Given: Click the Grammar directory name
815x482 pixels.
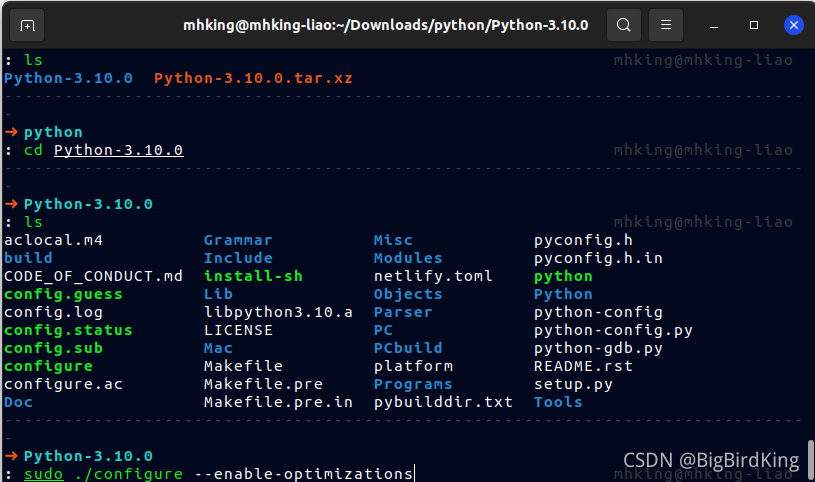Looking at the screenshot, I should point(238,240).
